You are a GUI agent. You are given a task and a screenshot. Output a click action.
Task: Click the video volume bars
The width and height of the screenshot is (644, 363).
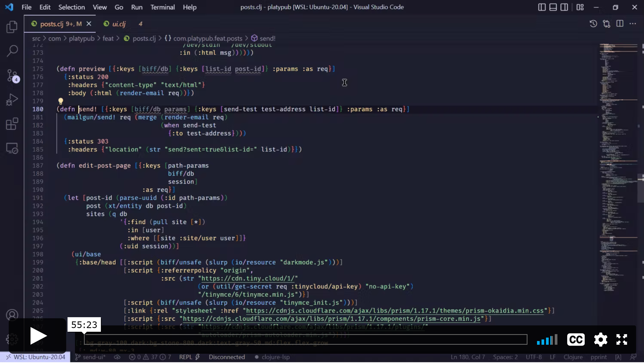pyautogui.click(x=547, y=339)
